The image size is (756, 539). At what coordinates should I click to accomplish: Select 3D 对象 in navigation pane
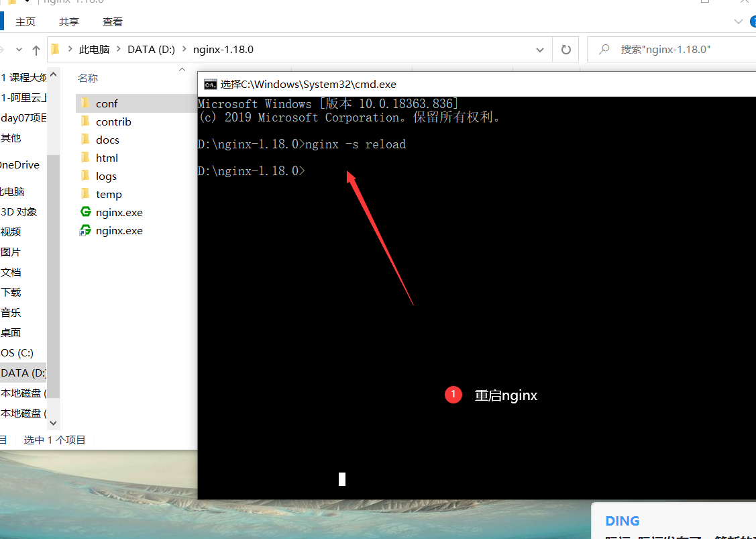point(19,212)
